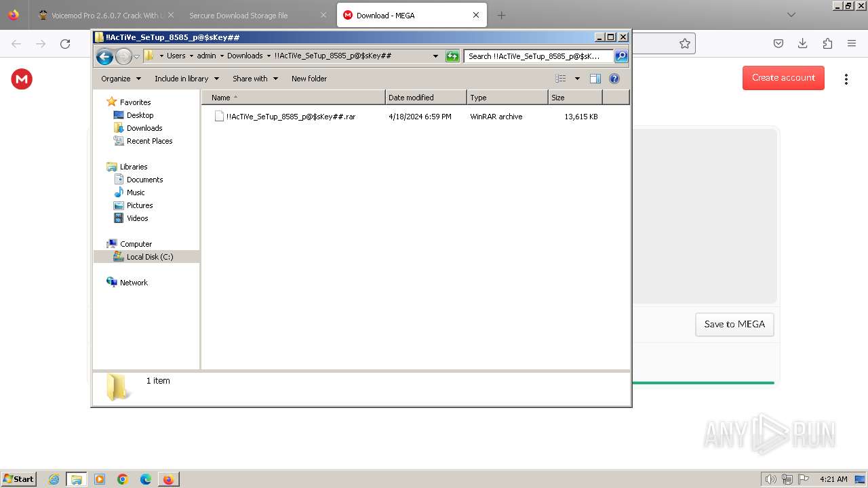Image resolution: width=868 pixels, height=488 pixels.
Task: Bookmark this page star icon
Action: 685,43
